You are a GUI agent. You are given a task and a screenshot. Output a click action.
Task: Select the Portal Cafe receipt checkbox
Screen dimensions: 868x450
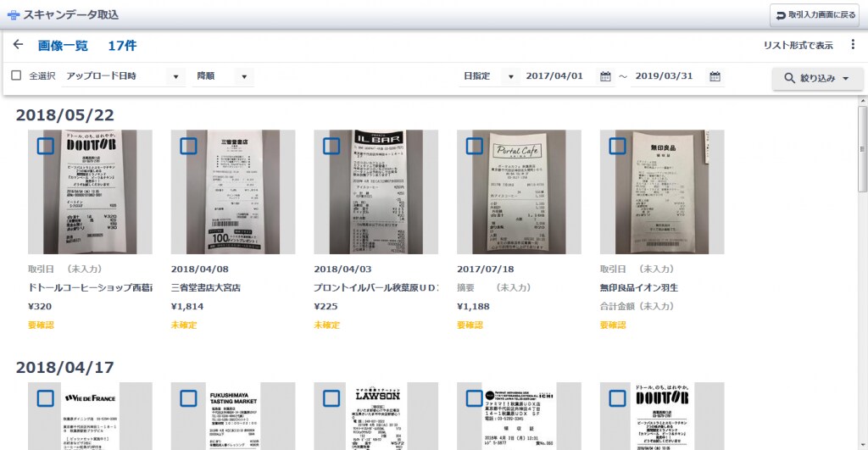click(x=475, y=146)
